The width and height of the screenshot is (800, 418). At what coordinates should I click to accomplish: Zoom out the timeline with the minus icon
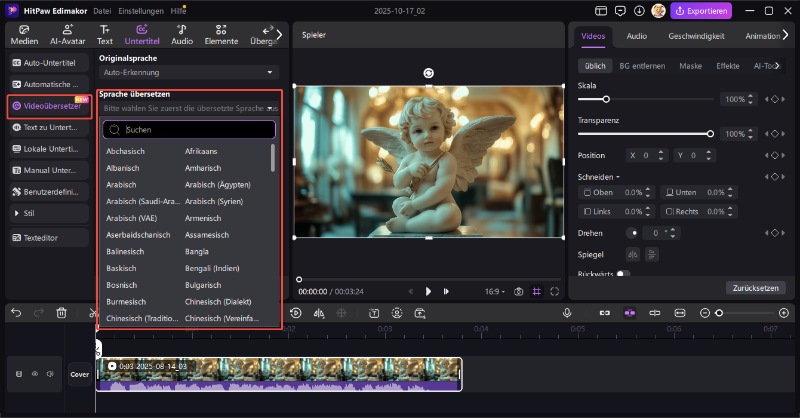pos(705,313)
